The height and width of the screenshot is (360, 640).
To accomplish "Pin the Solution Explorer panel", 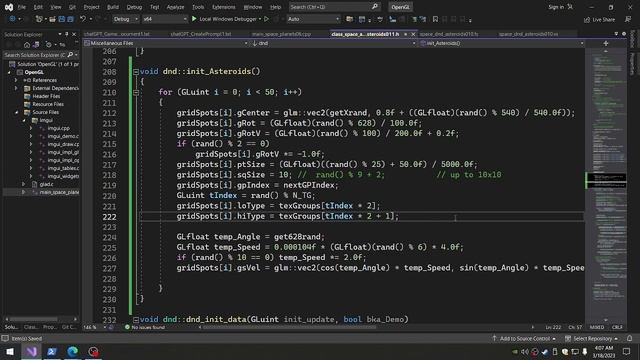I will tap(67, 34).
